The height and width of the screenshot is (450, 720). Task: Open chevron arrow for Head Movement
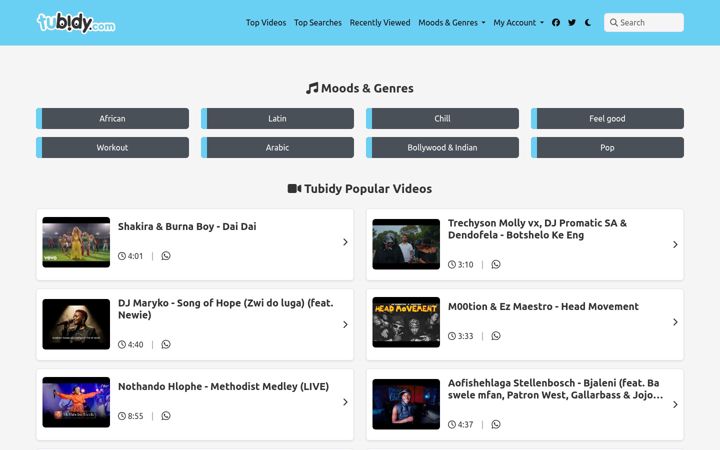coord(675,322)
